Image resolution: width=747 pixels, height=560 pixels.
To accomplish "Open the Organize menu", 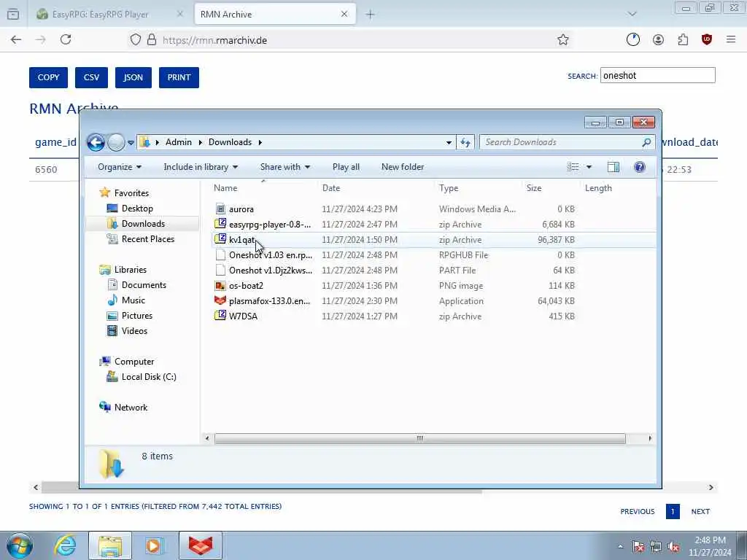I will [120, 167].
